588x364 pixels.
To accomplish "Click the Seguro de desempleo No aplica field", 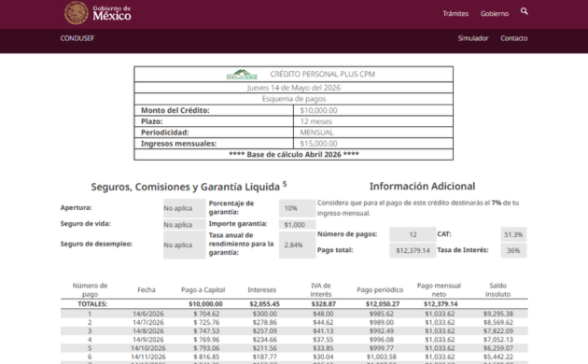I will 184,245.
